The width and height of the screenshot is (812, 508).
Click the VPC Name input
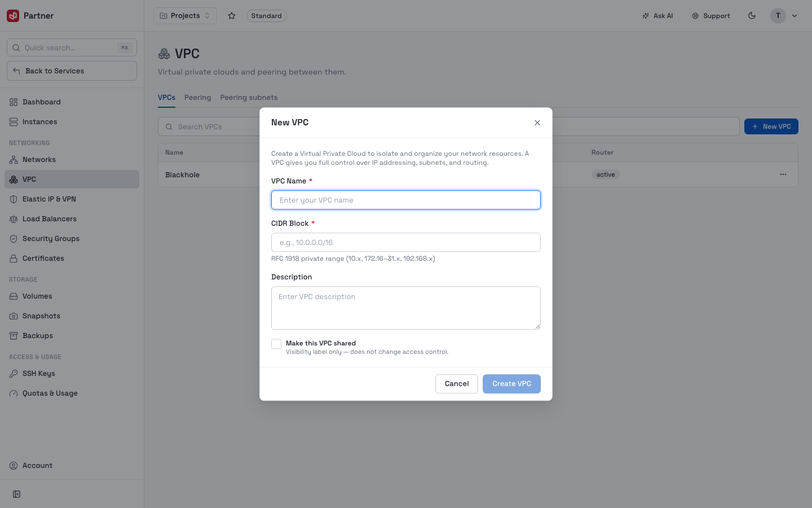pyautogui.click(x=406, y=200)
